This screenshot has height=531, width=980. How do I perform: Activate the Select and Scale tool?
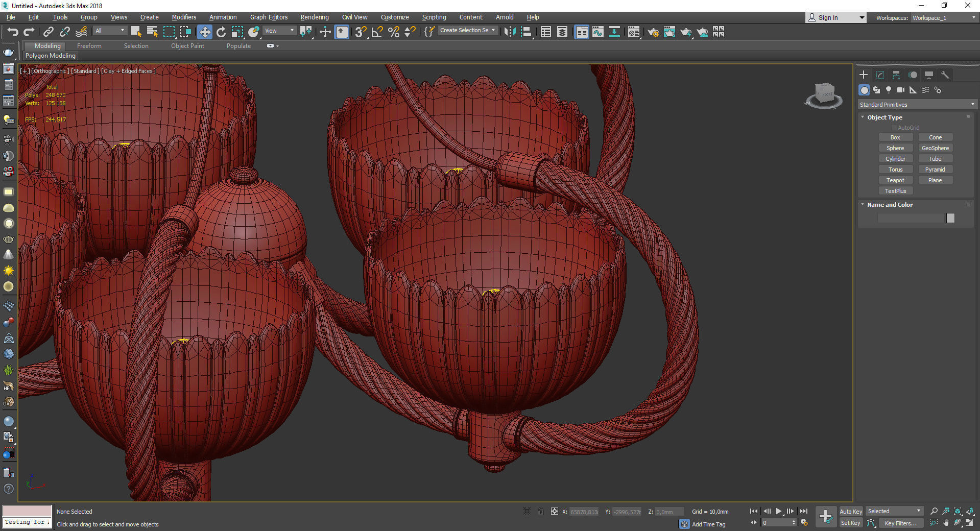click(237, 32)
